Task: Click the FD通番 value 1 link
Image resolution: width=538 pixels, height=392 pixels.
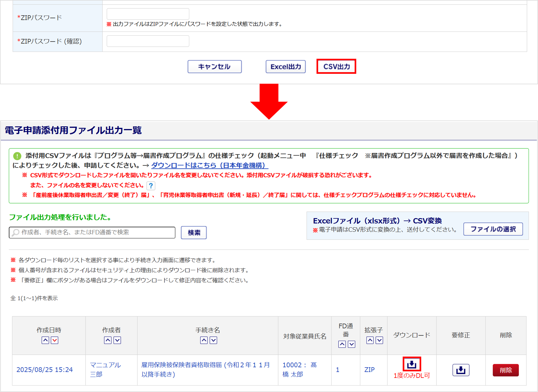Action: 337,370
